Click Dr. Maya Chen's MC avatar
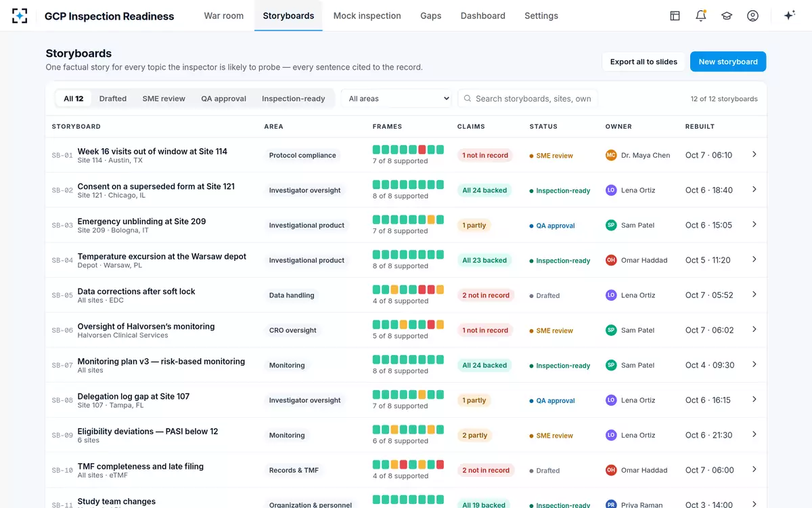Screen dimensions: 812x508 [x=611, y=155]
